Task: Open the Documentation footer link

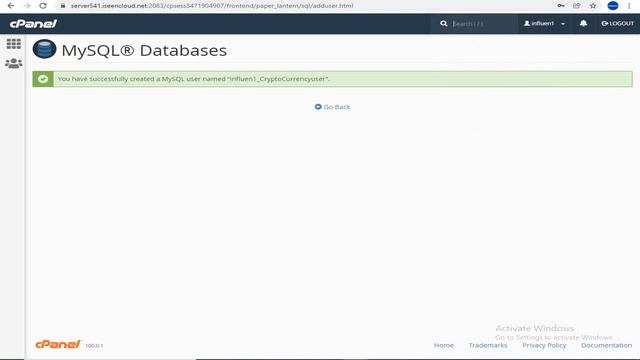Action: tap(606, 345)
